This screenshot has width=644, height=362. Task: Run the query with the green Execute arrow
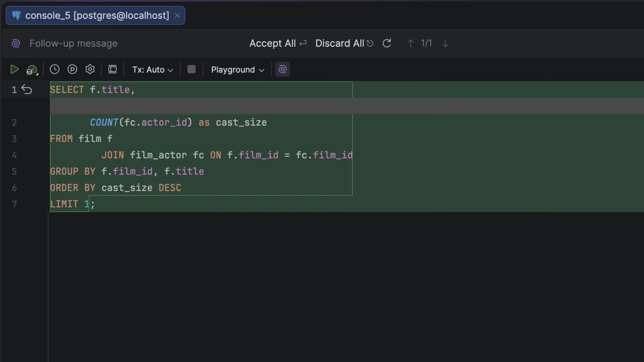pos(15,69)
